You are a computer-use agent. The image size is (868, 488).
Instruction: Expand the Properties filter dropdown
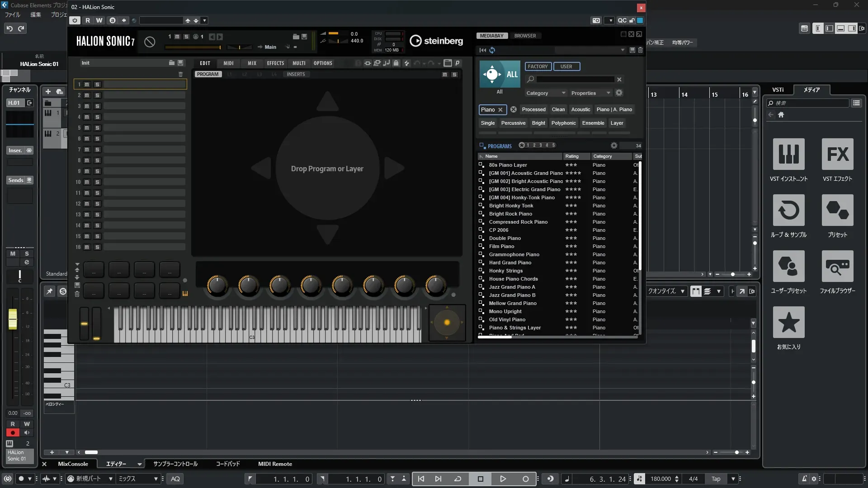tap(590, 93)
